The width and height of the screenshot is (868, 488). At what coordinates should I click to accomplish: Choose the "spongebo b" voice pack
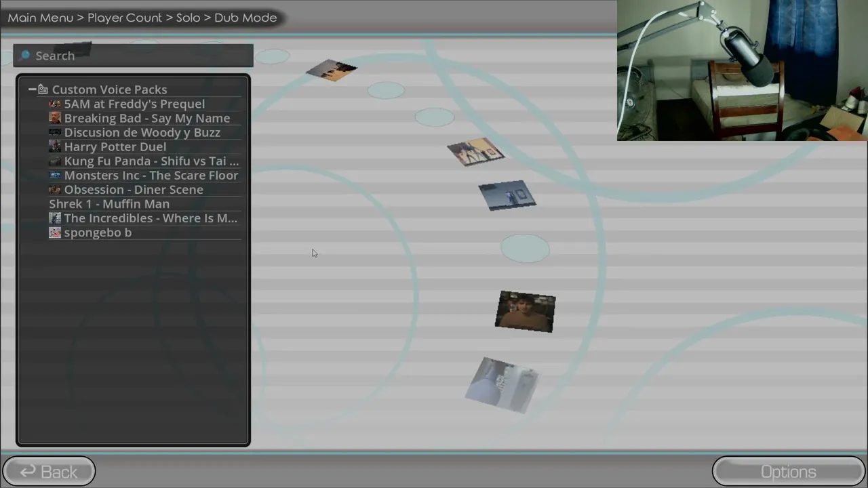[x=98, y=232]
